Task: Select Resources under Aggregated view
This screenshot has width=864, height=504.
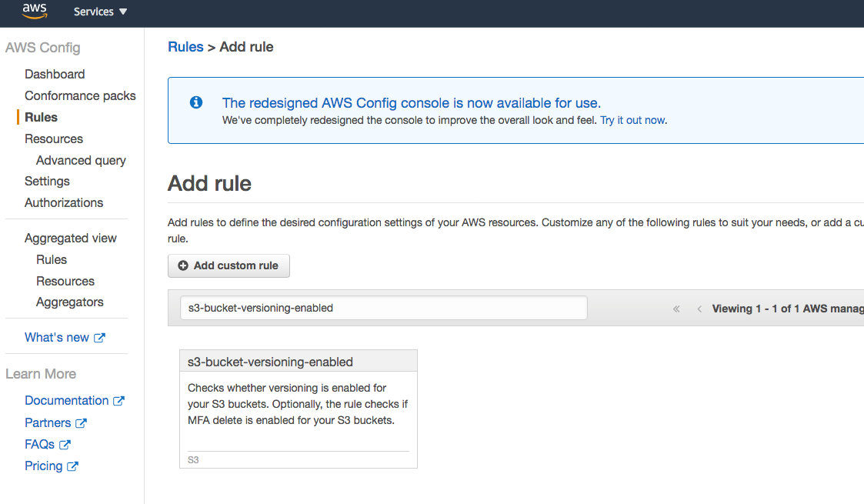Action: point(65,281)
